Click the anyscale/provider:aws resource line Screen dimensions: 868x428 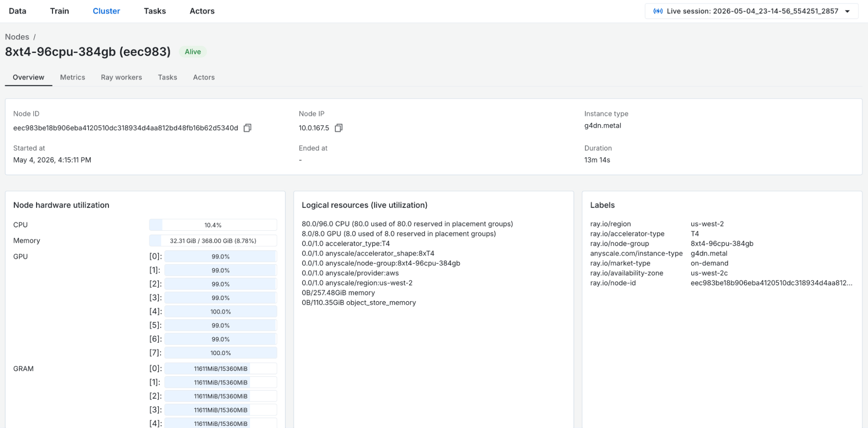coord(350,273)
